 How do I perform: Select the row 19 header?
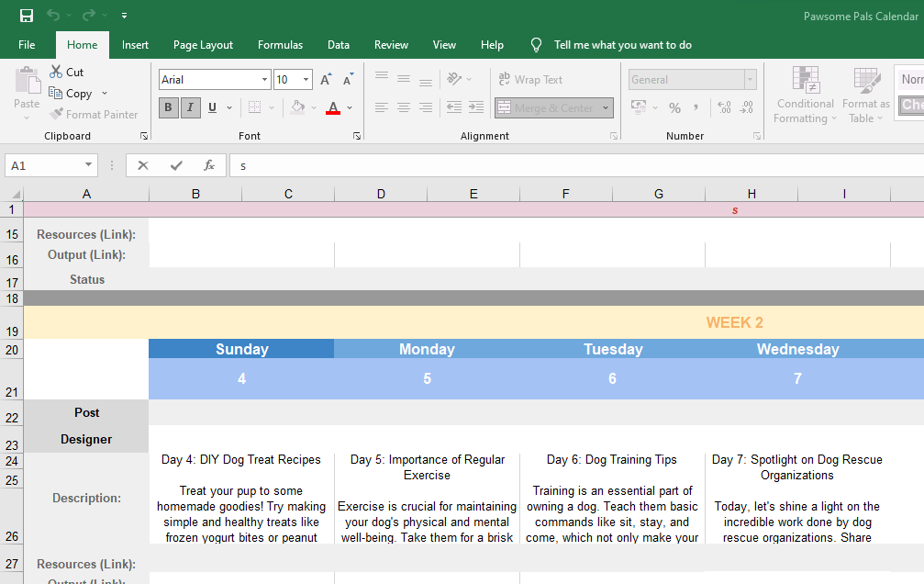(x=12, y=322)
